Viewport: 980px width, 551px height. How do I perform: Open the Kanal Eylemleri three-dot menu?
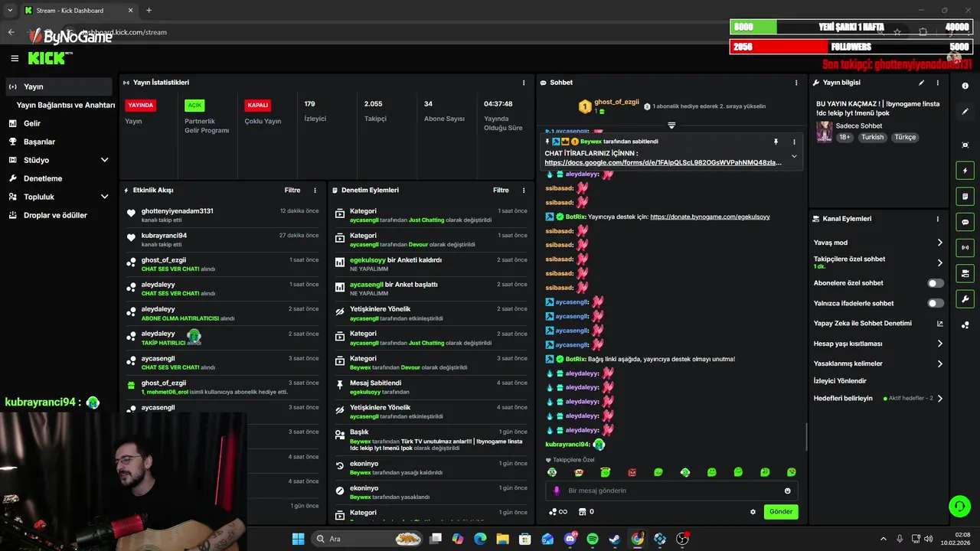point(938,219)
